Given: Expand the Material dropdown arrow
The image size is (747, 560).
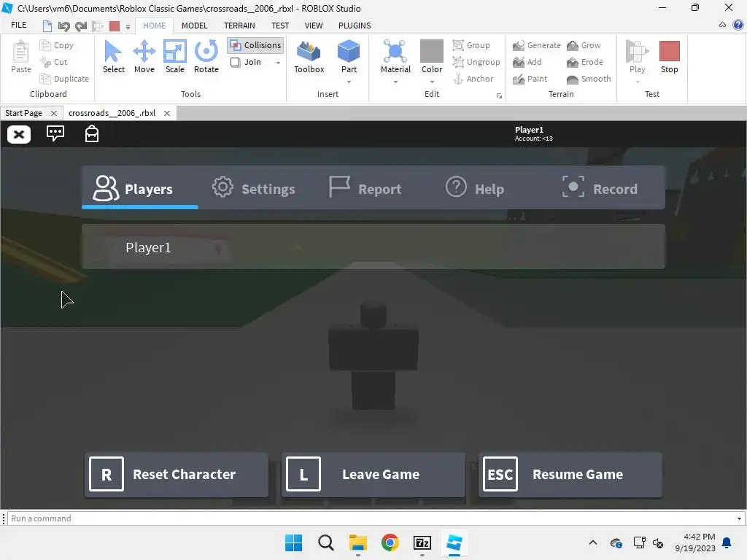Looking at the screenshot, I should click(395, 82).
